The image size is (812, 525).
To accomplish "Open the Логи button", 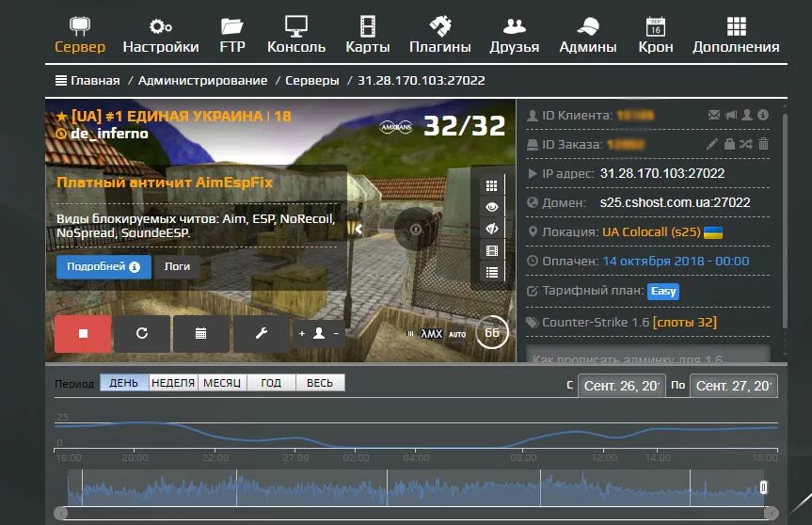I will click(x=177, y=266).
